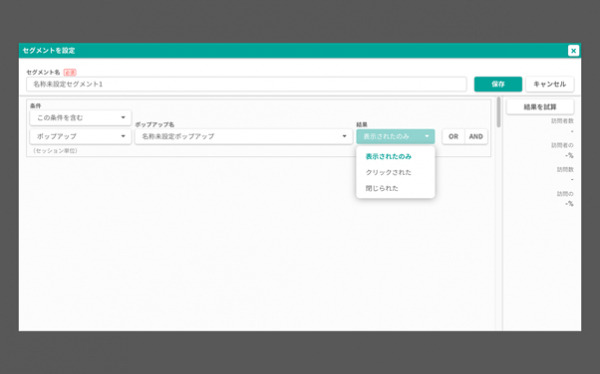
Task: Open the ポップアップ condition type dropdown
Action: pos(80,136)
